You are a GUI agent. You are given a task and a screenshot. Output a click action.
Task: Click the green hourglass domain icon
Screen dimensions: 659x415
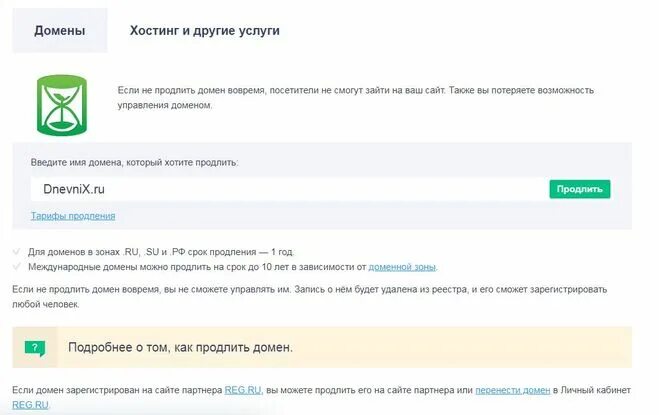pyautogui.click(x=62, y=106)
